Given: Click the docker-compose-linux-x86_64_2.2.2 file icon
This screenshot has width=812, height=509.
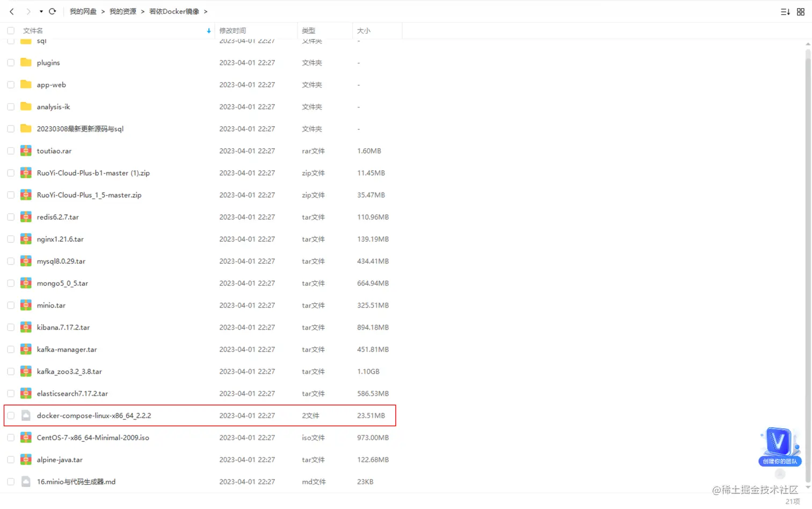Looking at the screenshot, I should click(x=26, y=416).
